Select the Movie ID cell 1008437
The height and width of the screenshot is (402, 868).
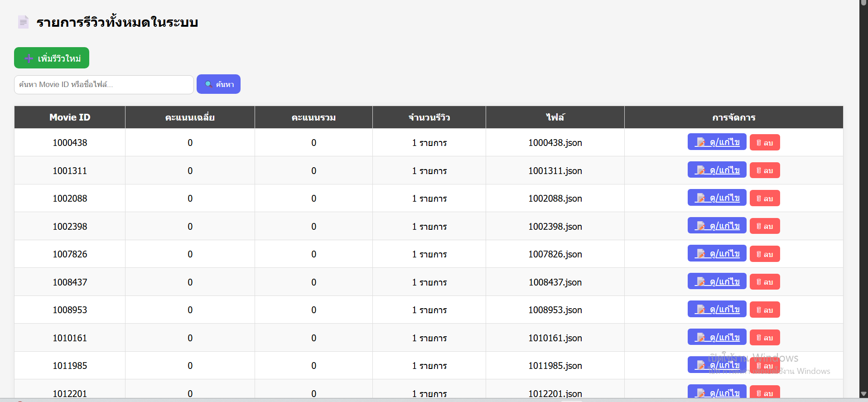click(70, 282)
